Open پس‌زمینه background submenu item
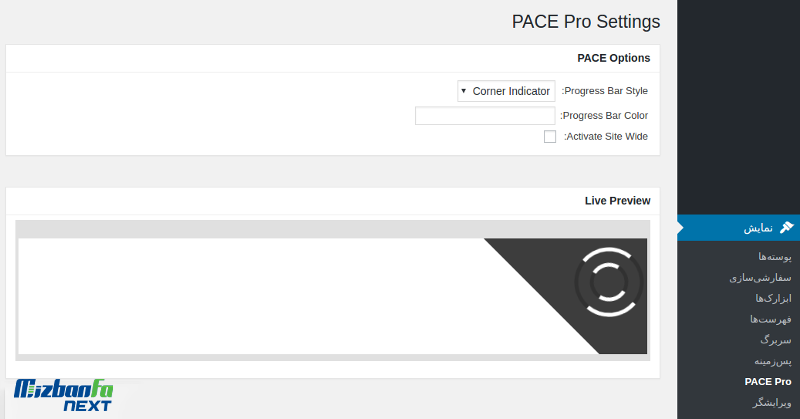Image resolution: width=800 pixels, height=419 pixels. pyautogui.click(x=773, y=361)
